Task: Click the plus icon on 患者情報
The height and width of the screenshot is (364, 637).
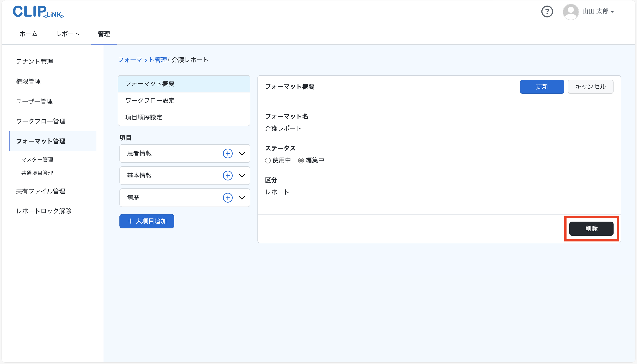Action: (228, 153)
